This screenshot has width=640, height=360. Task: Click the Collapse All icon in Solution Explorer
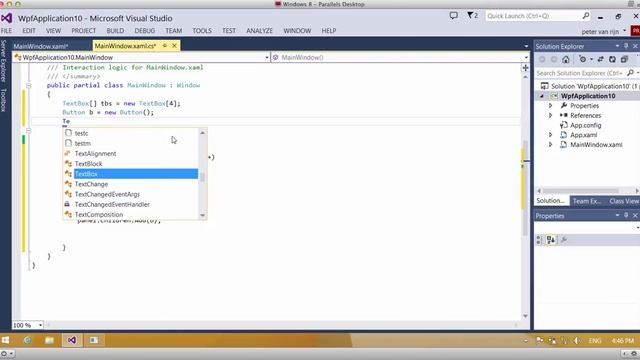[624, 60]
